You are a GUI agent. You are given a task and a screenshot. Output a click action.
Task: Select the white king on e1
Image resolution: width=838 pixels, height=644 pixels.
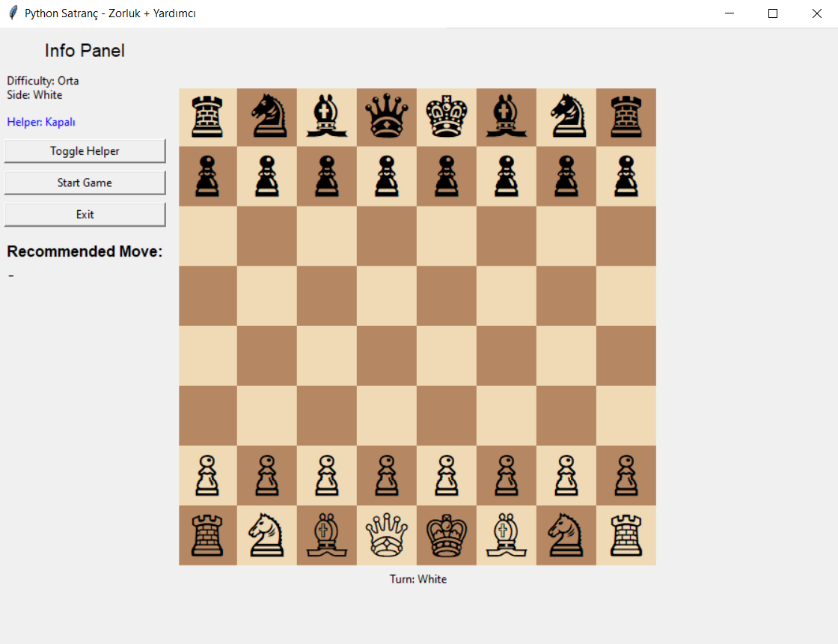(447, 536)
